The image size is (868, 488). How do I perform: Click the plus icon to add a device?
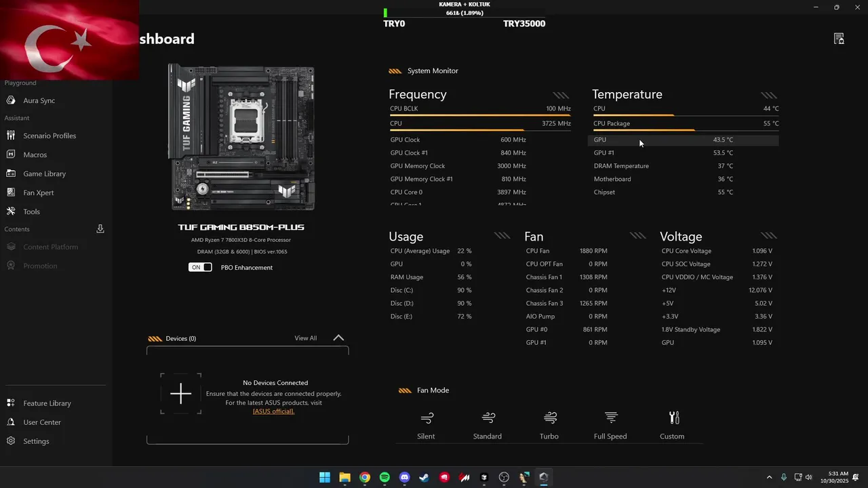[x=180, y=394]
